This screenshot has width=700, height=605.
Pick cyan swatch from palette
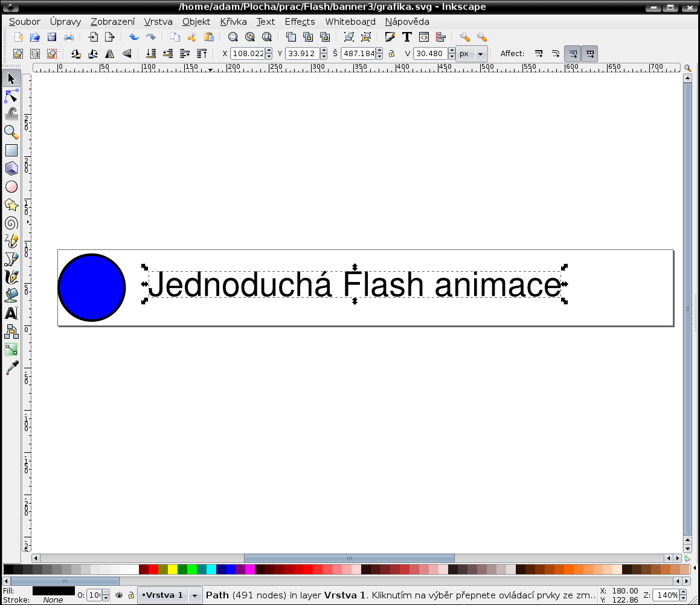pos(211,569)
